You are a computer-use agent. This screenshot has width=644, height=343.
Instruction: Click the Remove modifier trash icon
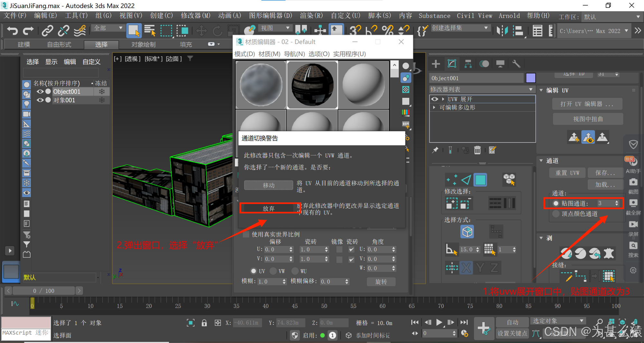[x=477, y=150]
